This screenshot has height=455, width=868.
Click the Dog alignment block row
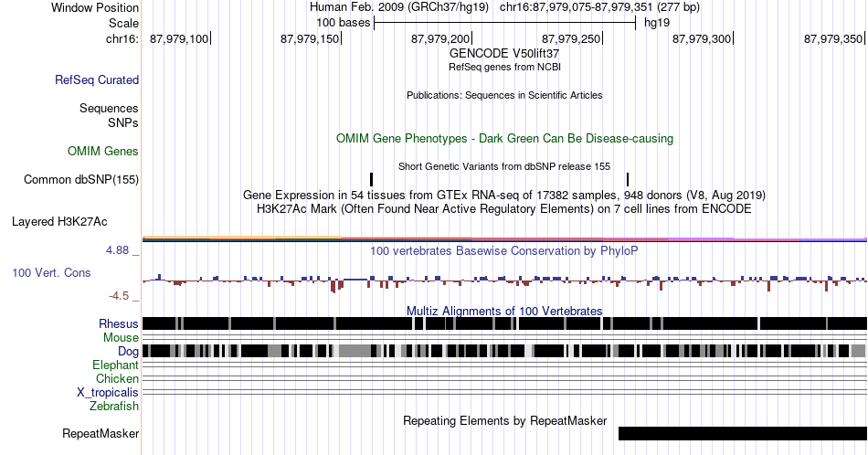click(504, 351)
